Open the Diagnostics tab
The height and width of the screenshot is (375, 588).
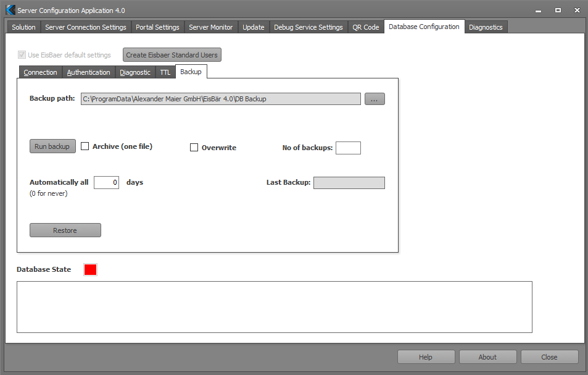pyautogui.click(x=486, y=27)
